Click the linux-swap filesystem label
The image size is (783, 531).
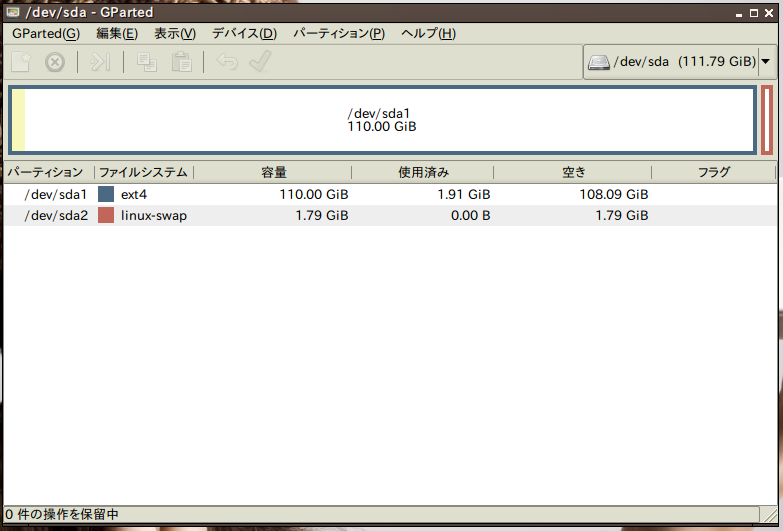coord(154,216)
